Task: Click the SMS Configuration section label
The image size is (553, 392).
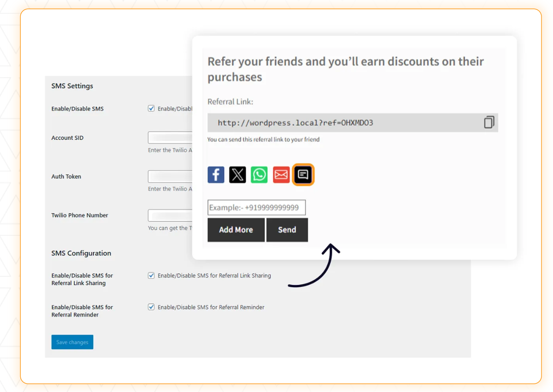Action: coord(81,253)
